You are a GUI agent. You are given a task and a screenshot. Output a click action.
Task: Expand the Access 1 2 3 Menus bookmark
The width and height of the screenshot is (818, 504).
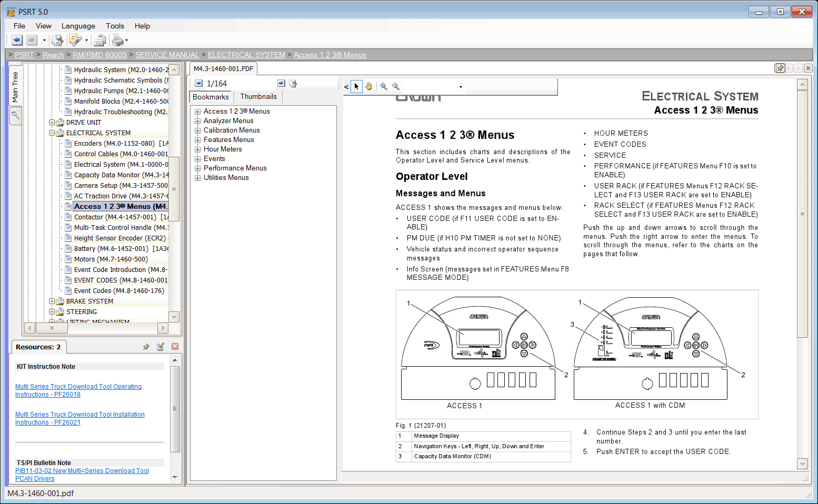coord(198,112)
